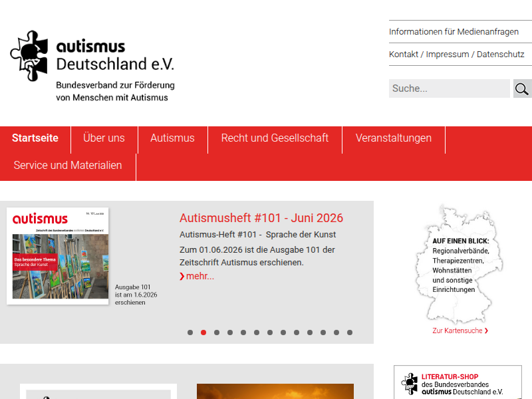
Task: Click the 'mehr...' link
Action: (200, 276)
